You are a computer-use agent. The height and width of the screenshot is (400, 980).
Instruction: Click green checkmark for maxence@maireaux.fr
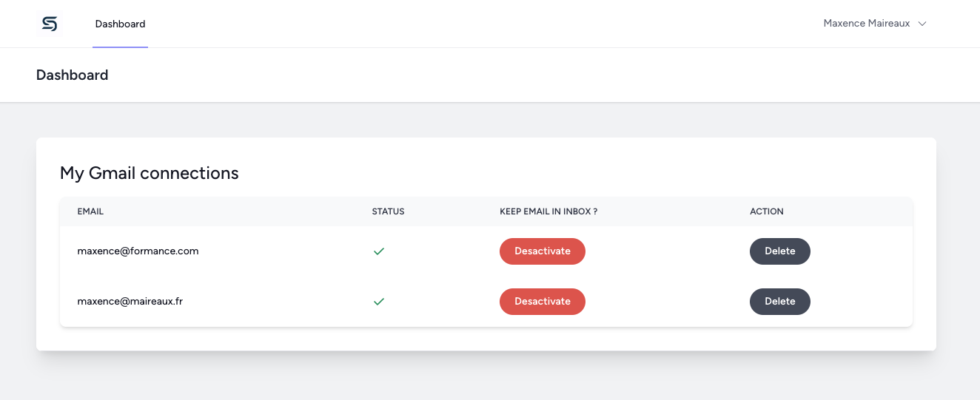[379, 302]
